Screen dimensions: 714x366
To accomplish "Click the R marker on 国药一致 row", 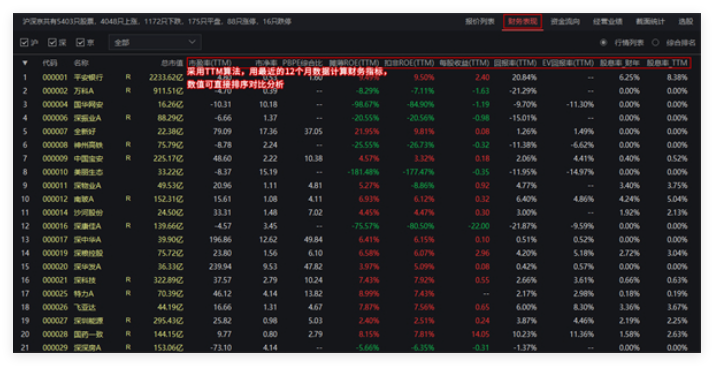I will [x=128, y=334].
